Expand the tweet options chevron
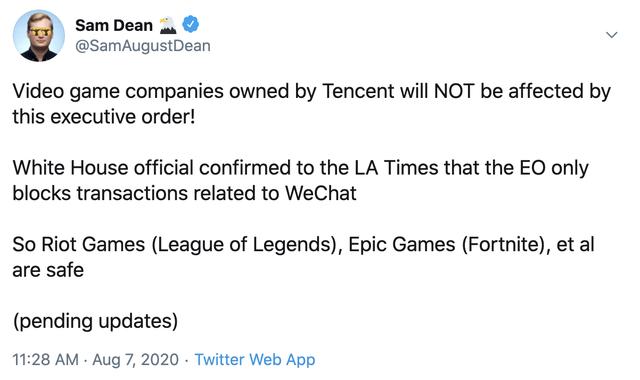Viewport: 640px width, 380px height. click(x=611, y=35)
